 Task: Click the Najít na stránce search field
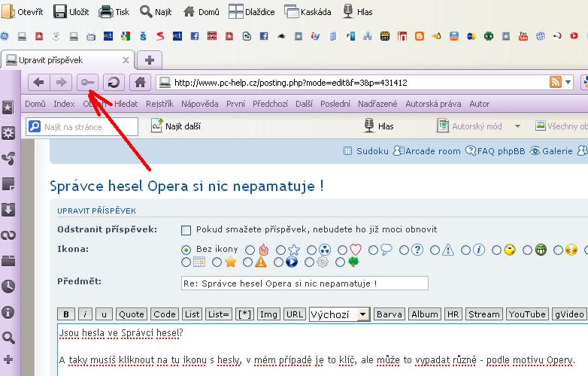(82, 126)
